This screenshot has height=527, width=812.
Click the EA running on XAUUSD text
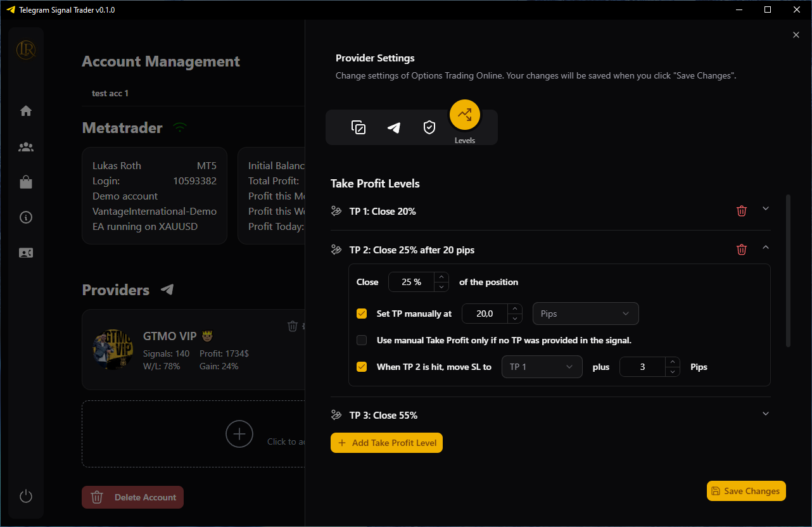[145, 226]
